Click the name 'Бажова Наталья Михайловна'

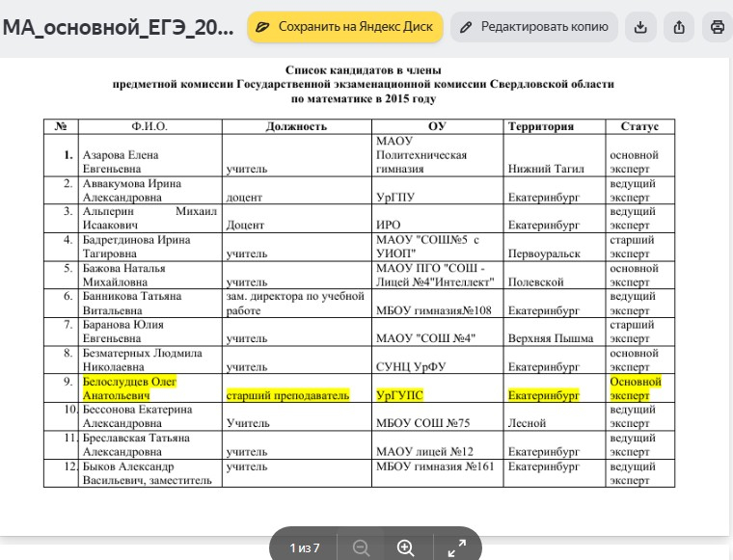tap(123, 275)
